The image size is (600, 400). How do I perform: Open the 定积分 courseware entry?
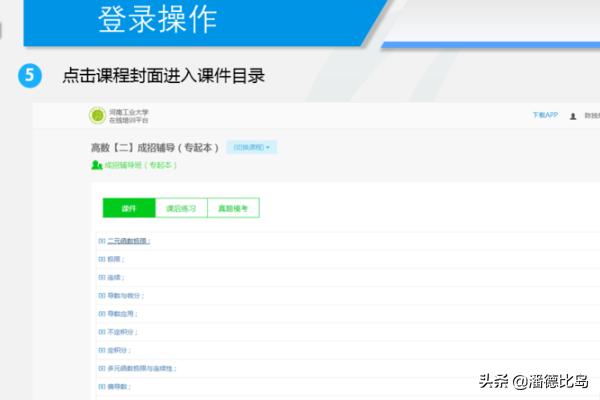tap(119, 350)
